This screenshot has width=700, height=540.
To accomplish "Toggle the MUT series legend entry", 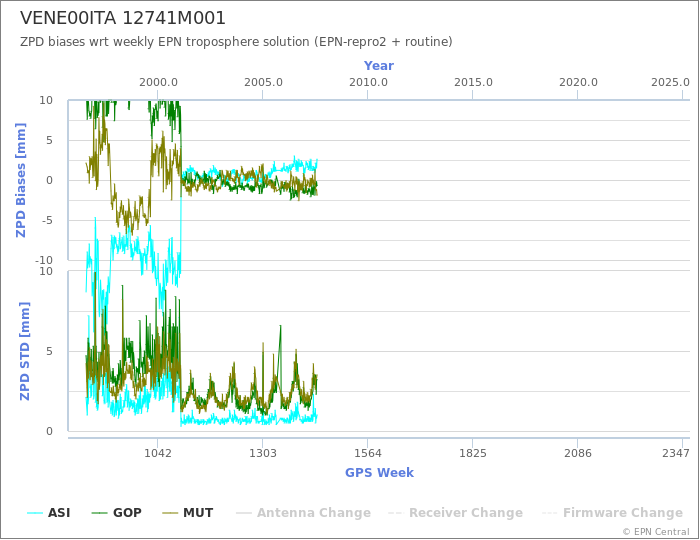I will tap(188, 513).
